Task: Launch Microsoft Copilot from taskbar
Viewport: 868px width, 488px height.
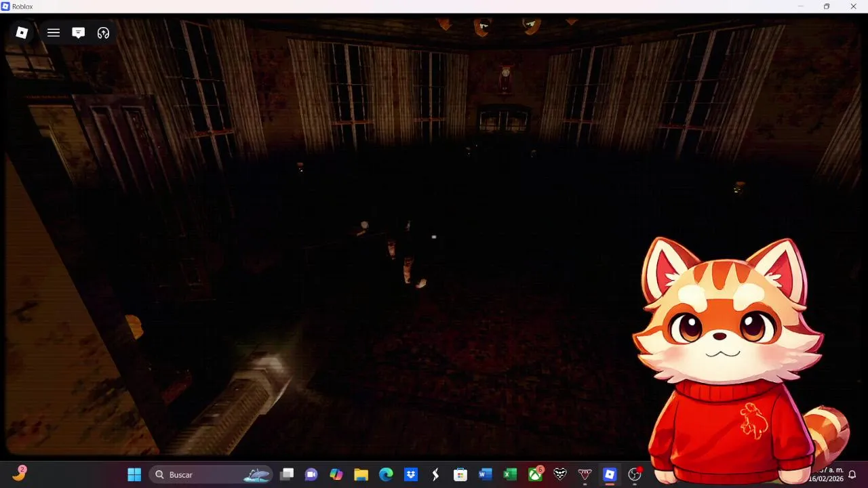Action: pos(336,474)
